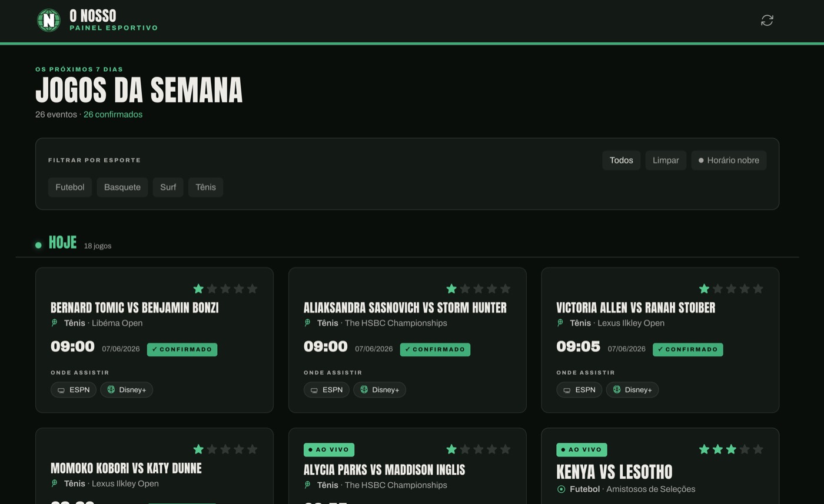Click the refresh icon in the header
The width and height of the screenshot is (824, 504).
click(x=767, y=21)
